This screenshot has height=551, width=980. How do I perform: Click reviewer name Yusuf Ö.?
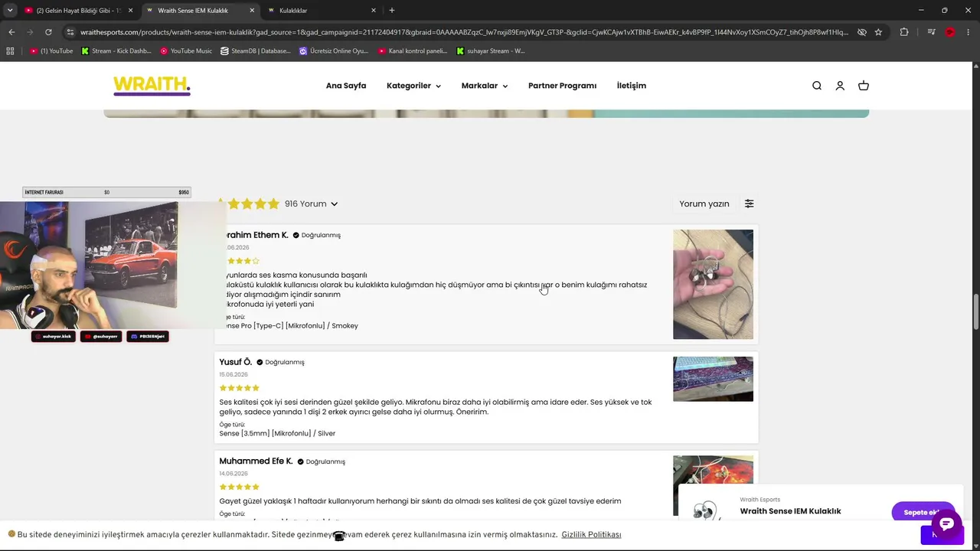236,362
